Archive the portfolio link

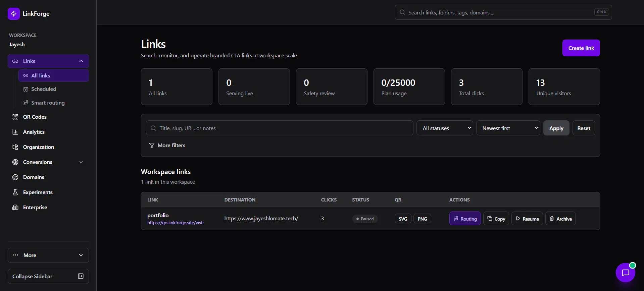pos(560,219)
